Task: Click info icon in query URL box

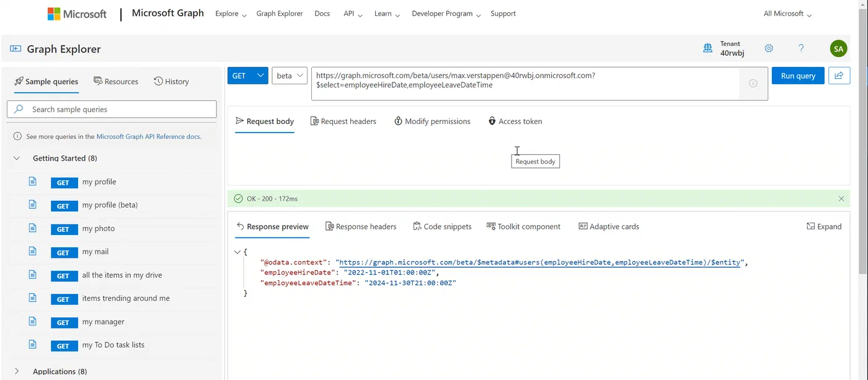Action: click(x=753, y=83)
